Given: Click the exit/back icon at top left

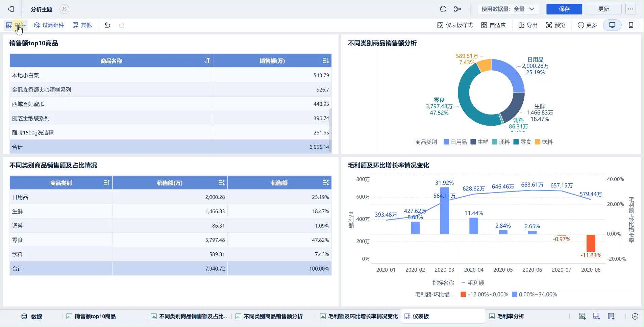Looking at the screenshot, I should (11, 9).
